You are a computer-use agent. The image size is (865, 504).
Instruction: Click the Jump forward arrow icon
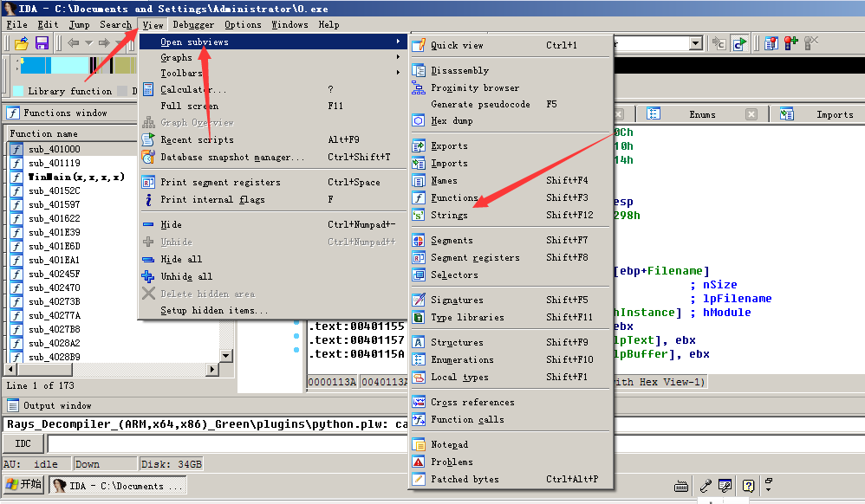(104, 43)
